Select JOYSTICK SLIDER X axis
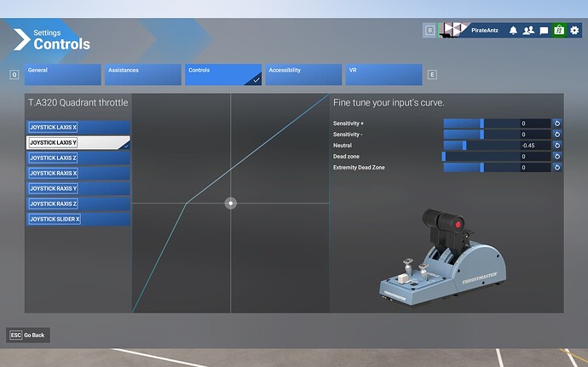 click(x=78, y=220)
